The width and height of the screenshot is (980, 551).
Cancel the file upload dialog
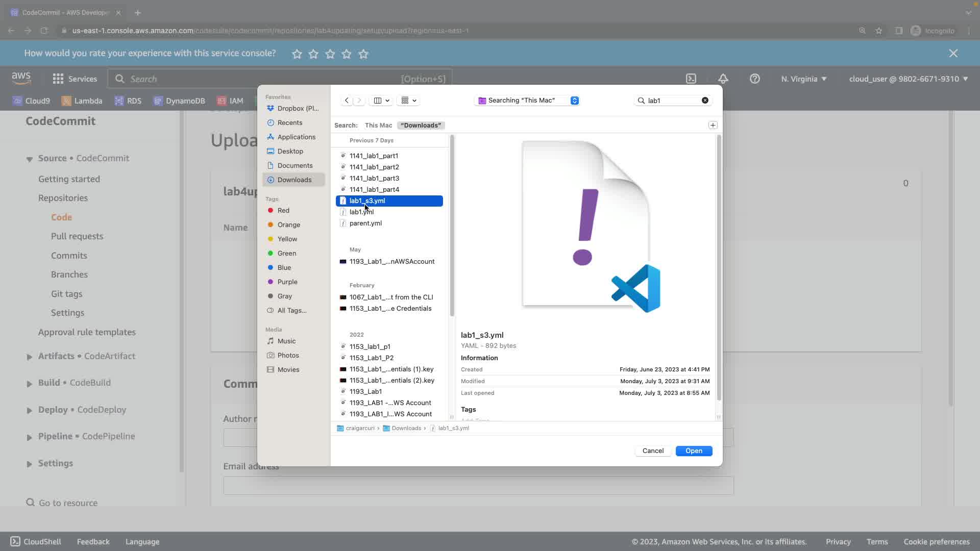click(x=653, y=450)
